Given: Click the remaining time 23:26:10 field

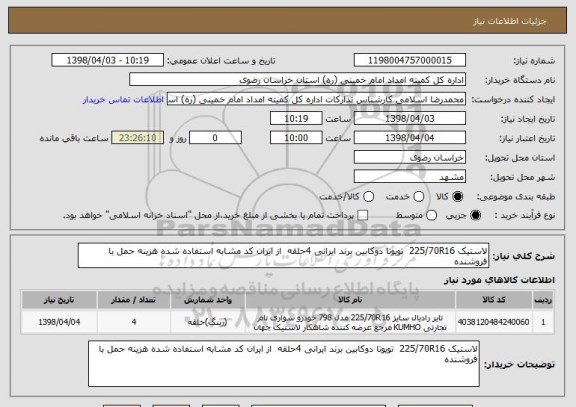Looking at the screenshot, I should (x=138, y=138).
